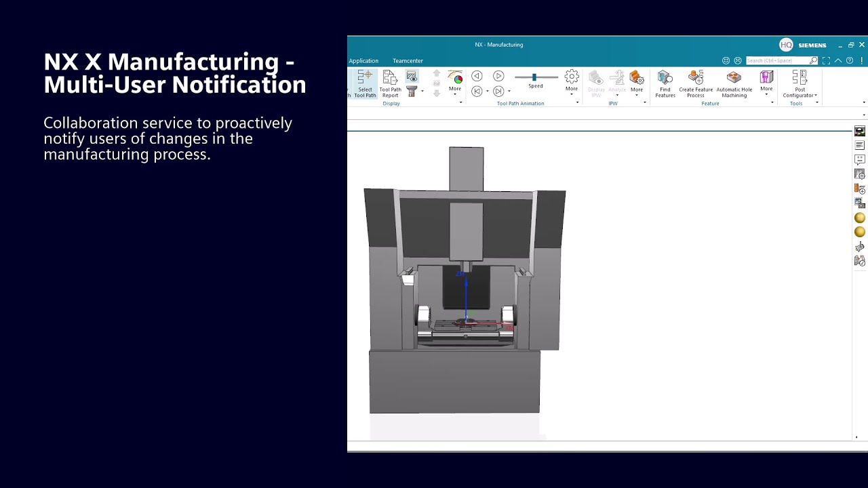The width and height of the screenshot is (868, 488).
Task: Open the chat assistant sidebar icon
Action: [860, 160]
